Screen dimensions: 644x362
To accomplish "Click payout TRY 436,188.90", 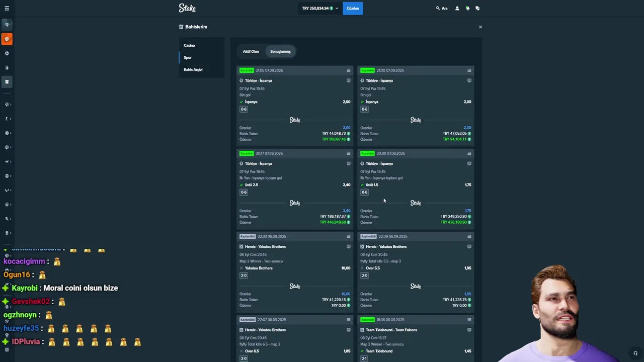I will click(454, 222).
